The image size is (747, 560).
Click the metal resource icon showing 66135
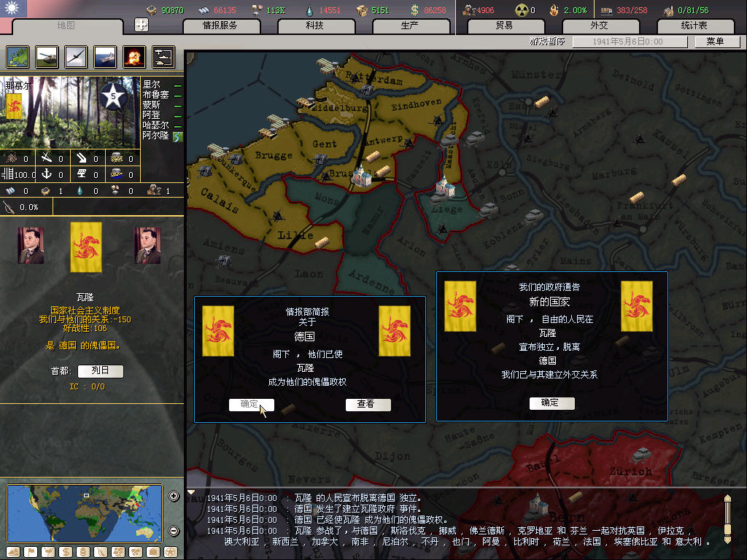pyautogui.click(x=204, y=10)
